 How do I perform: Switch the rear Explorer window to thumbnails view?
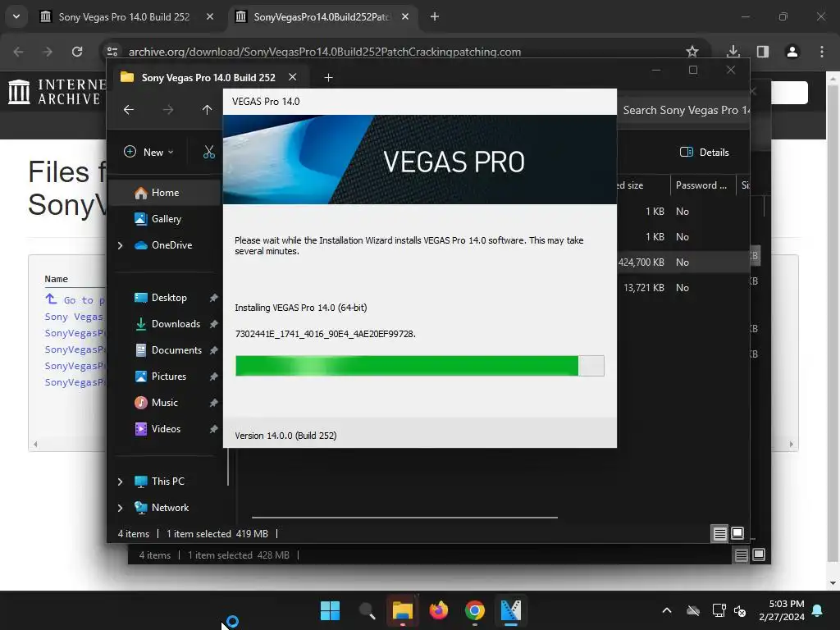coord(759,555)
